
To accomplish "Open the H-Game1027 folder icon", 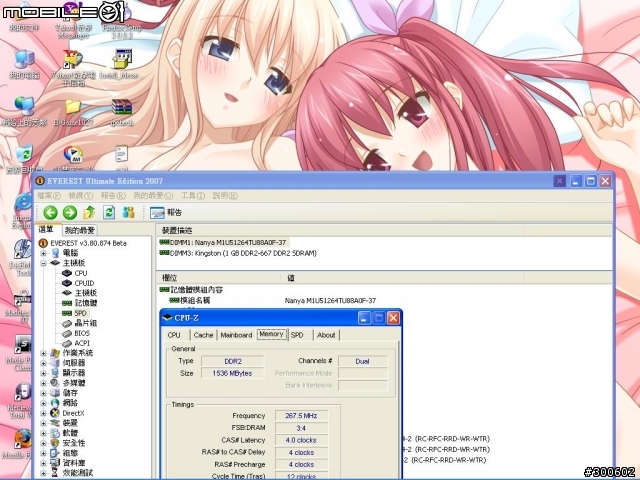I will (x=73, y=112).
